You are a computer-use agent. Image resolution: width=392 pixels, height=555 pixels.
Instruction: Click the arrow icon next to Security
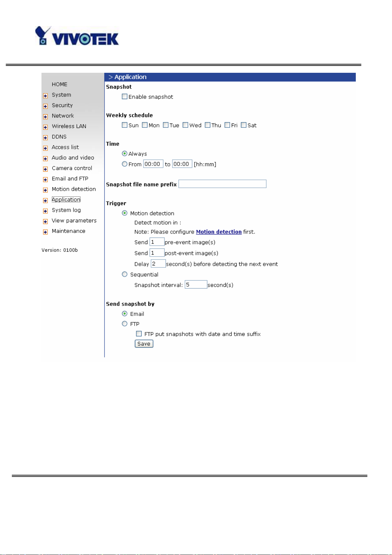click(45, 106)
